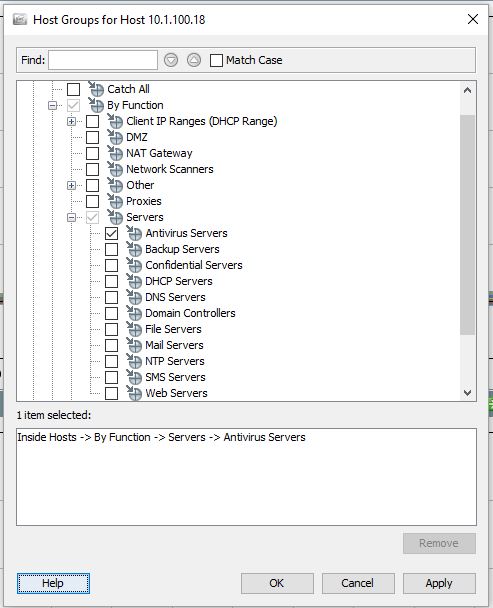This screenshot has width=493, height=608.
Task: Click the OK button
Action: tap(277, 583)
